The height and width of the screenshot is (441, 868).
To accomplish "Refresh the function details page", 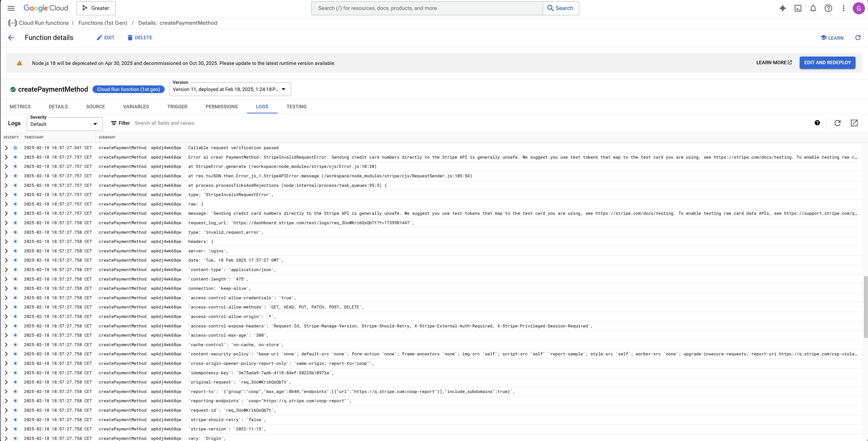I will 858,38.
